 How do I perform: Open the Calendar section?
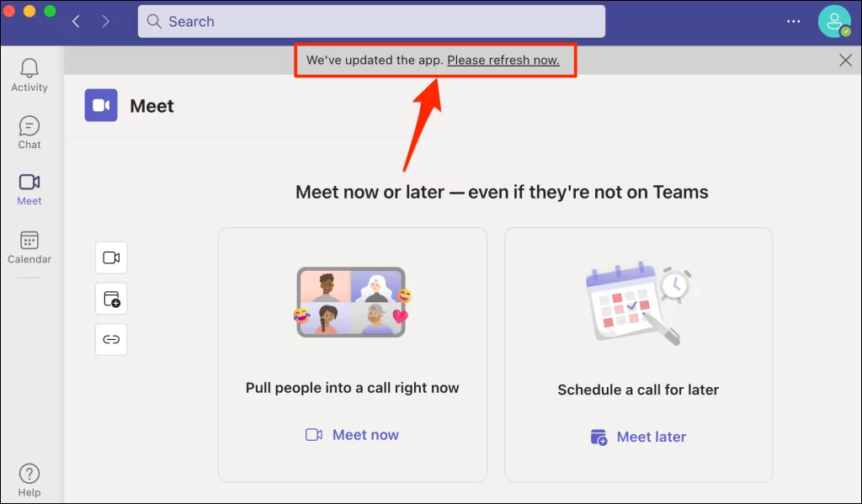coord(29,247)
